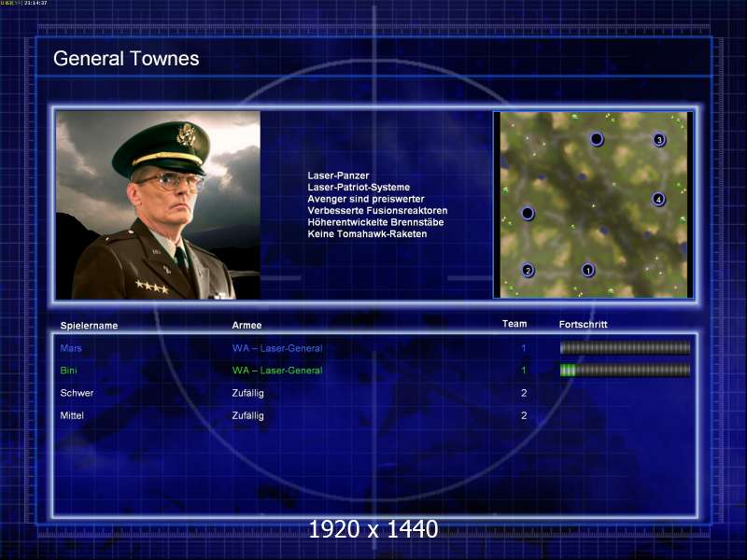Viewport: 747px width, 560px height.
Task: Select player name 'Mars'
Action: coord(71,348)
